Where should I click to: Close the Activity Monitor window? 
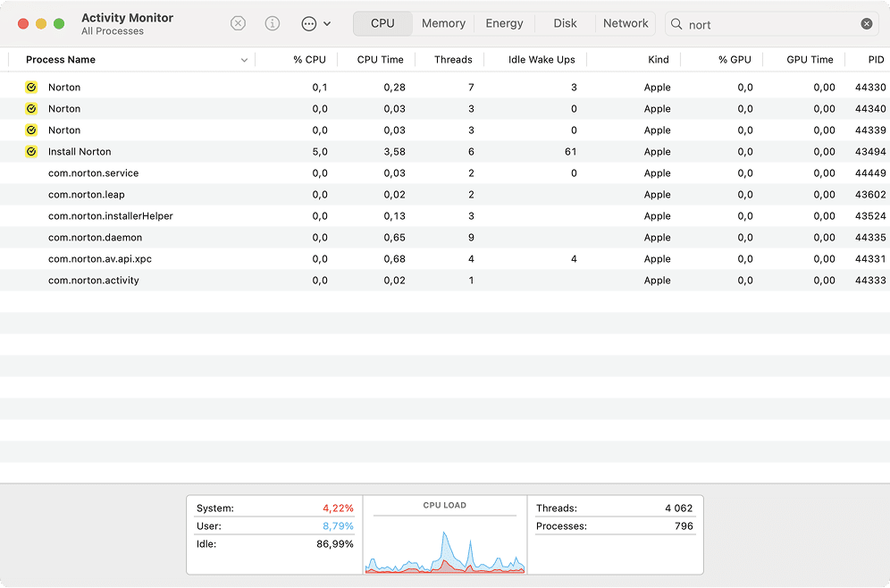[x=23, y=24]
